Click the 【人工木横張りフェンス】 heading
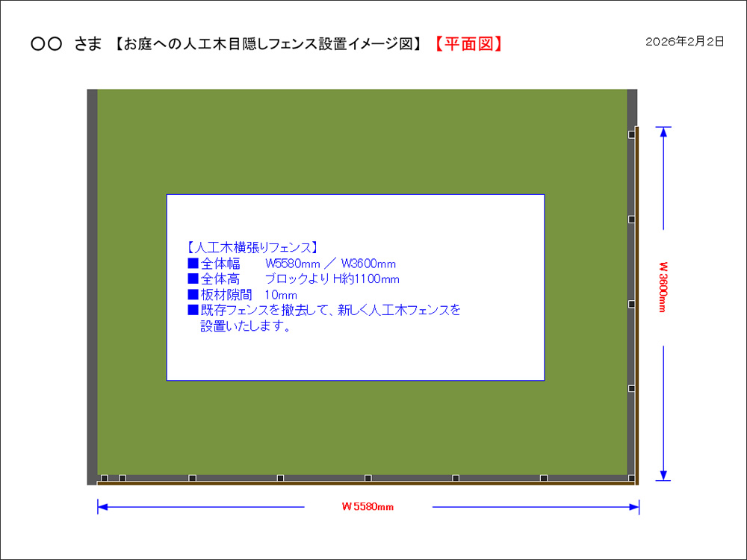Screen dimensions: 747x560 pos(251,248)
